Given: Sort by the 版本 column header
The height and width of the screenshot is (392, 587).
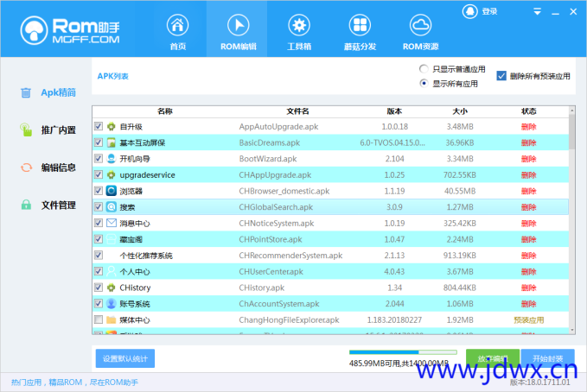Looking at the screenshot, I should (394, 111).
